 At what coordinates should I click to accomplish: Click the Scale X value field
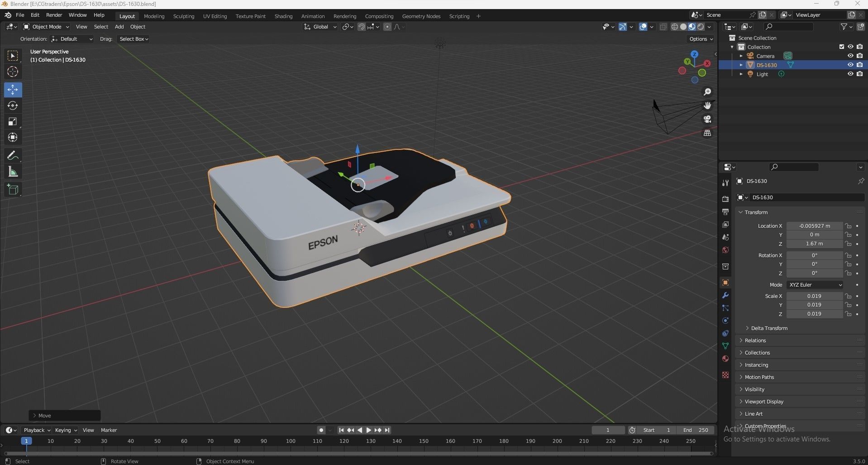click(815, 296)
